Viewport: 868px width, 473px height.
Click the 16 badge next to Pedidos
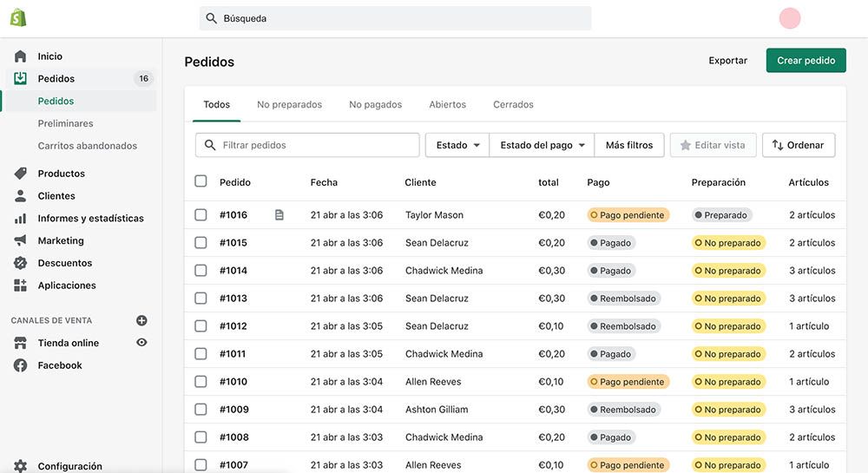[143, 79]
